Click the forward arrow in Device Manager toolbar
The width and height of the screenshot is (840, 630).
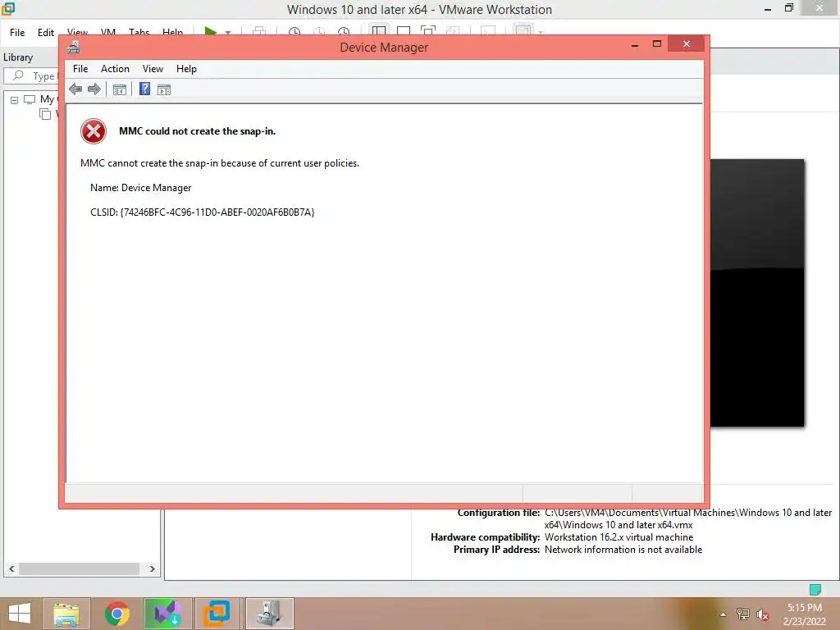point(94,89)
